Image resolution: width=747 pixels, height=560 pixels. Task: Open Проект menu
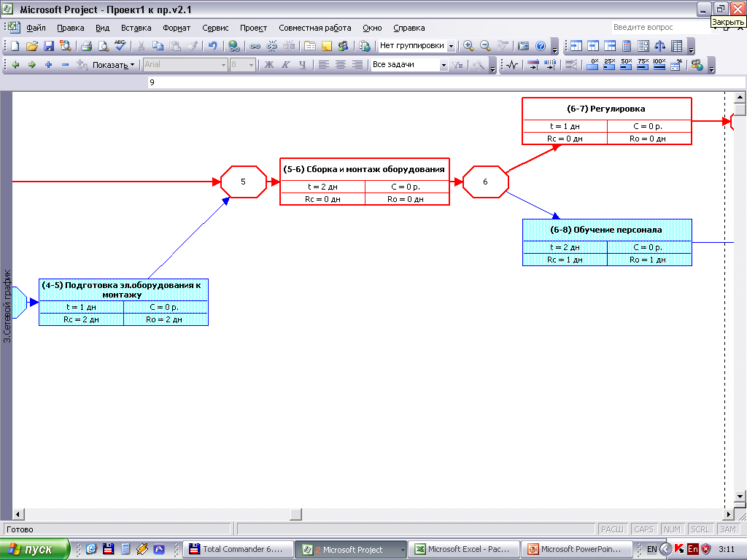(x=253, y=28)
